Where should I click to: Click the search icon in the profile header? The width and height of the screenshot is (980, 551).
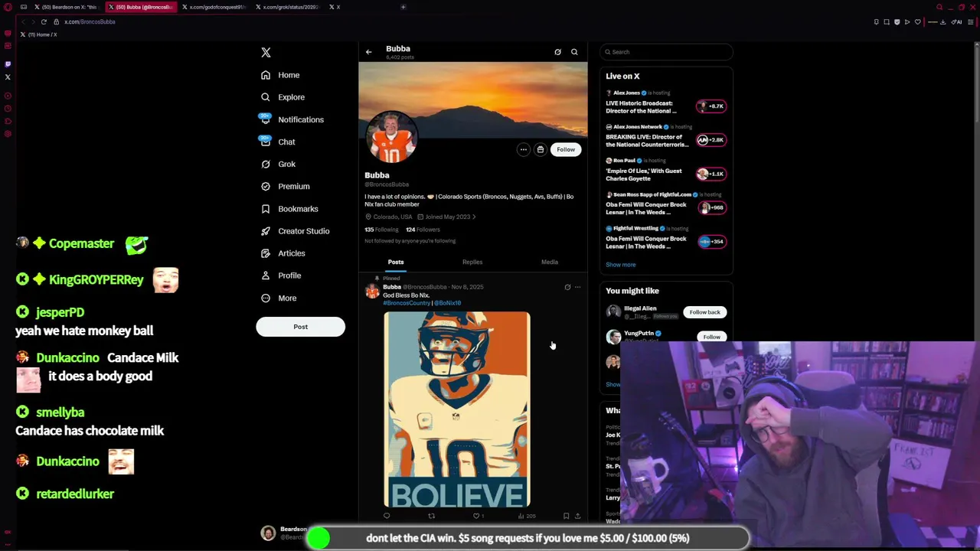tap(574, 52)
